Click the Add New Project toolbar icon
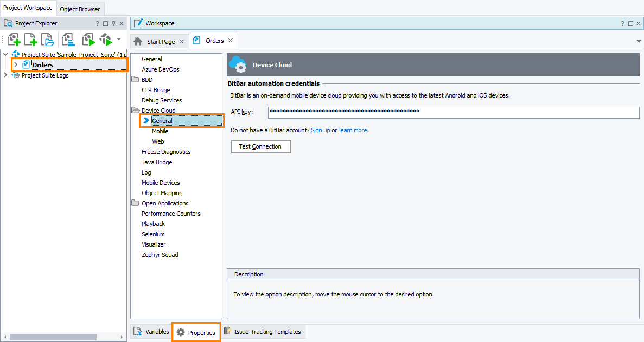The image size is (644, 342). 14,40
